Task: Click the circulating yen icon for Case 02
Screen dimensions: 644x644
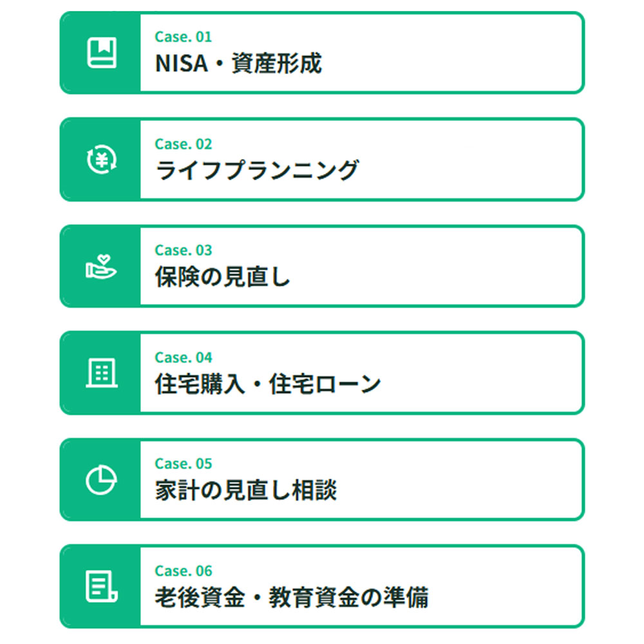Action: click(x=102, y=159)
